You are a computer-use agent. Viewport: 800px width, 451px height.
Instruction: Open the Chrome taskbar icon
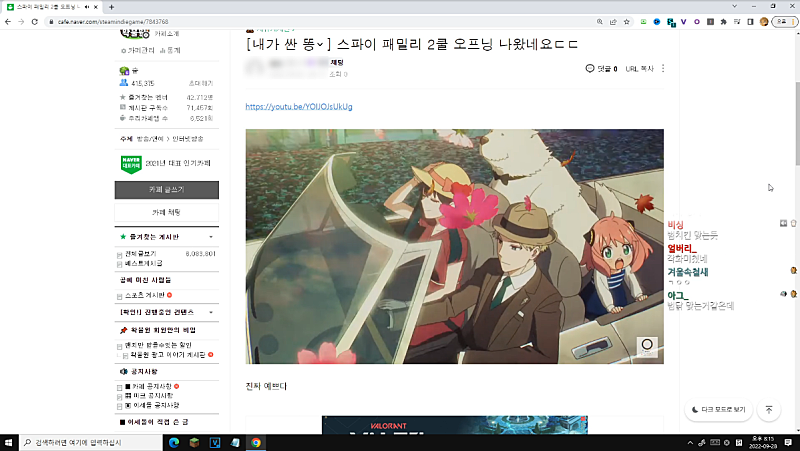[256, 442]
